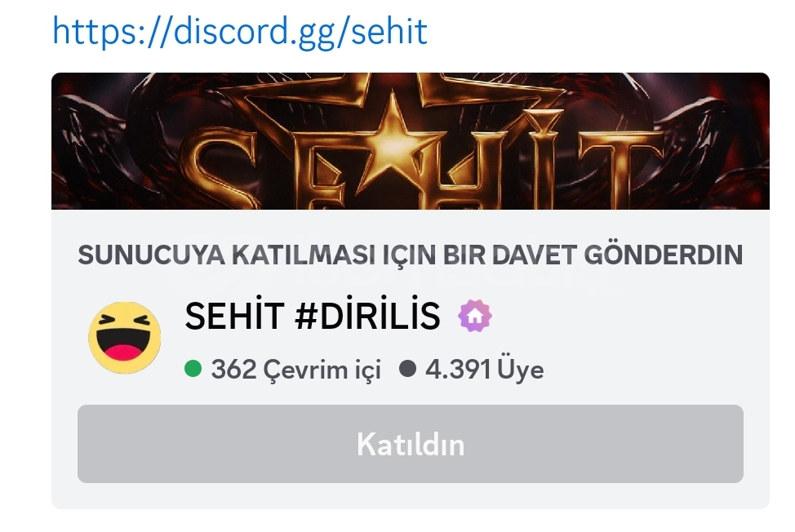
Task: Click the golden dotted İ in banner
Action: [543, 160]
